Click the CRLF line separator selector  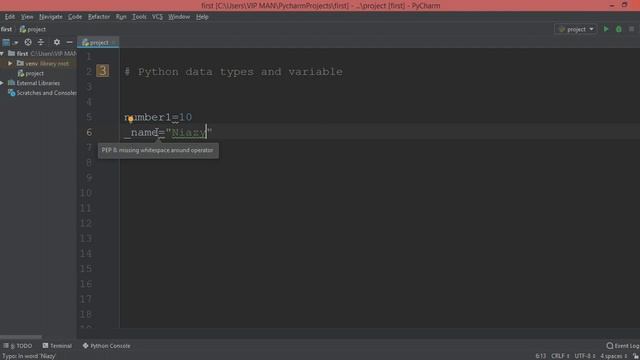click(560, 356)
